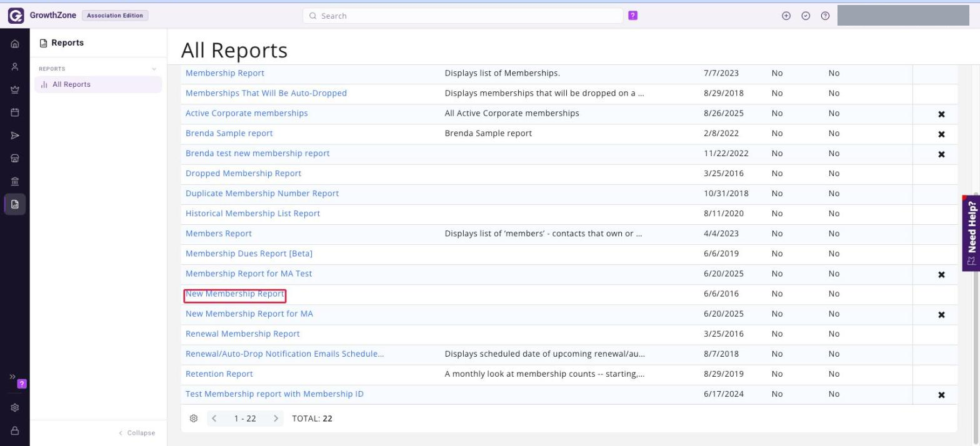Screen dimensions: 980x446
Task: Go to previous page arrow
Action: [x=214, y=419]
